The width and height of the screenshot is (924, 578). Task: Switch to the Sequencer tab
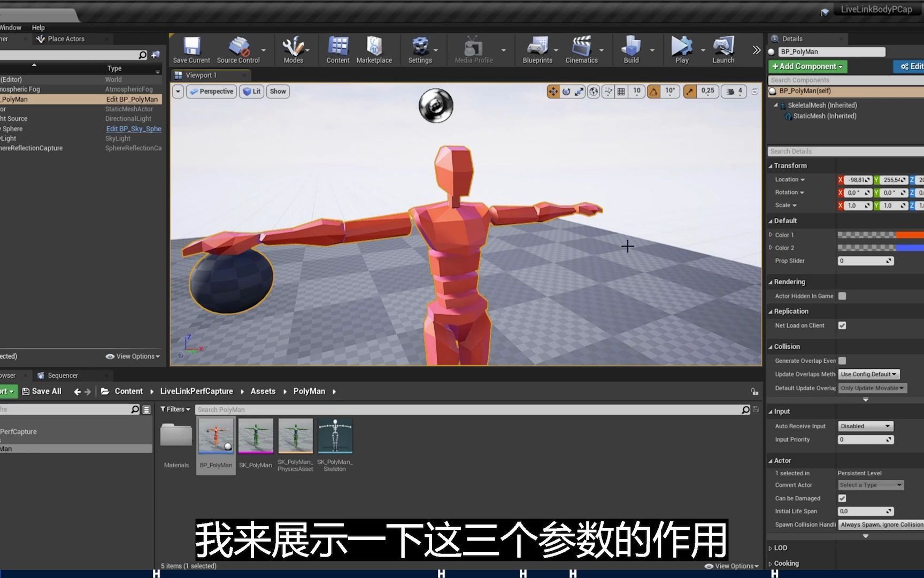pyautogui.click(x=63, y=375)
